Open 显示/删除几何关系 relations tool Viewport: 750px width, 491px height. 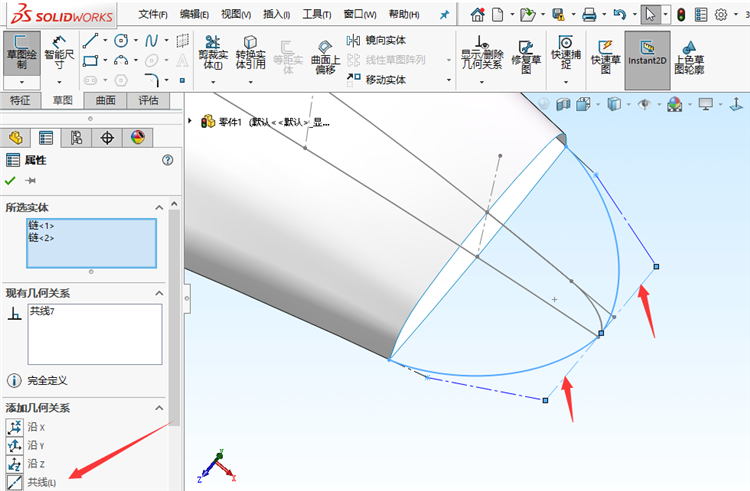pyautogui.click(x=482, y=53)
